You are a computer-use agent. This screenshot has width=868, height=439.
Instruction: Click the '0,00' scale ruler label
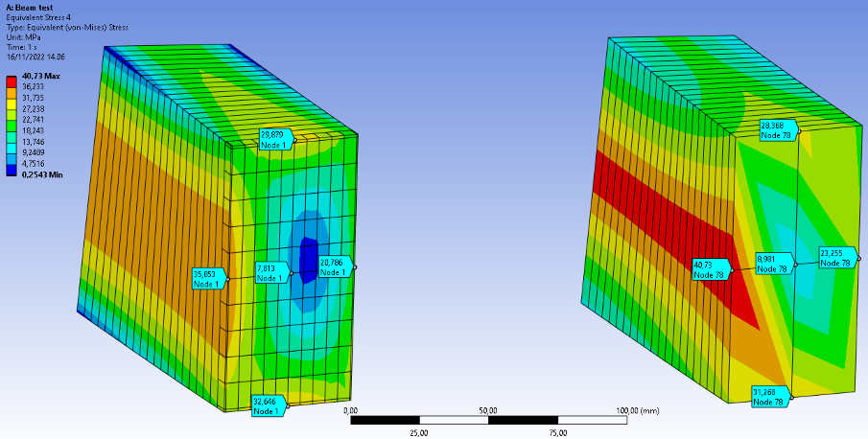pyautogui.click(x=350, y=411)
